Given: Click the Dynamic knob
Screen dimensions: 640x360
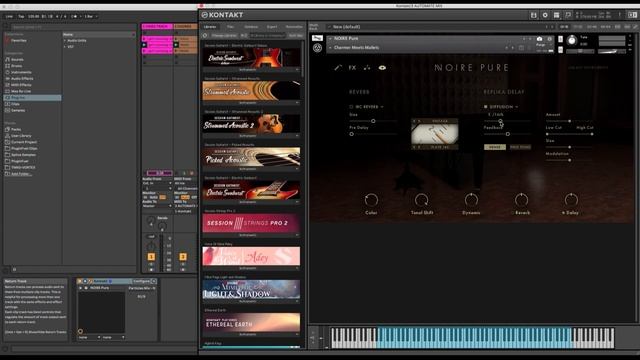Looking at the screenshot, I should click(471, 200).
